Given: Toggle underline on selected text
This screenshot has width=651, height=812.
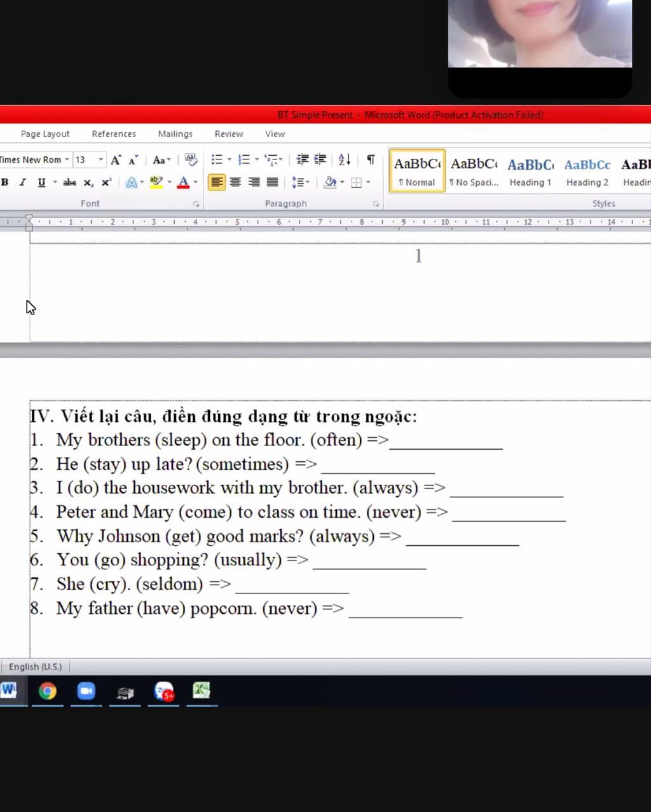Looking at the screenshot, I should 41,182.
